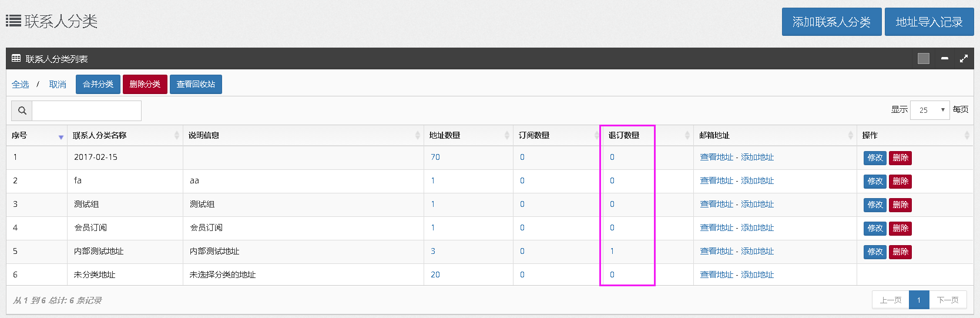This screenshot has height=318, width=980.
Task: Sort by 序号 column arrow
Action: coord(61,136)
